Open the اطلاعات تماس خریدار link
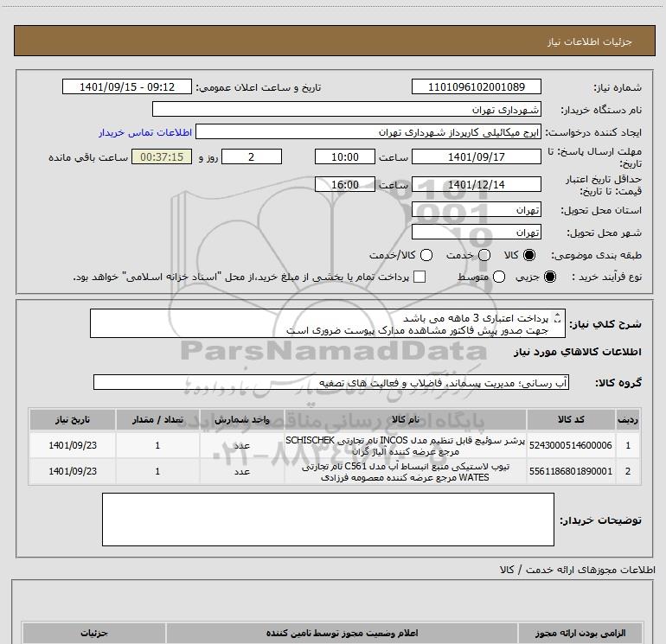This screenshot has width=666, height=644. [145, 132]
